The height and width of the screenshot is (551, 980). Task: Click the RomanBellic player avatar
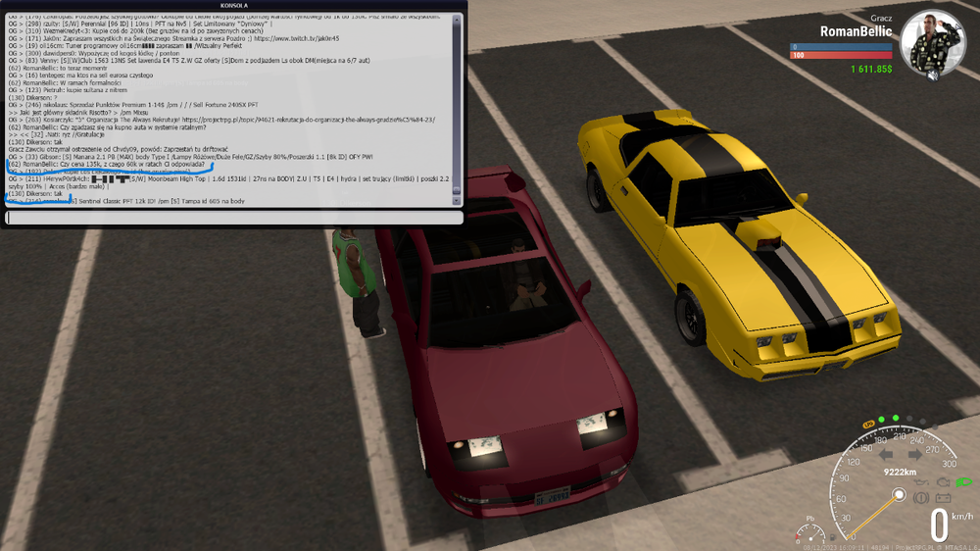tap(932, 44)
